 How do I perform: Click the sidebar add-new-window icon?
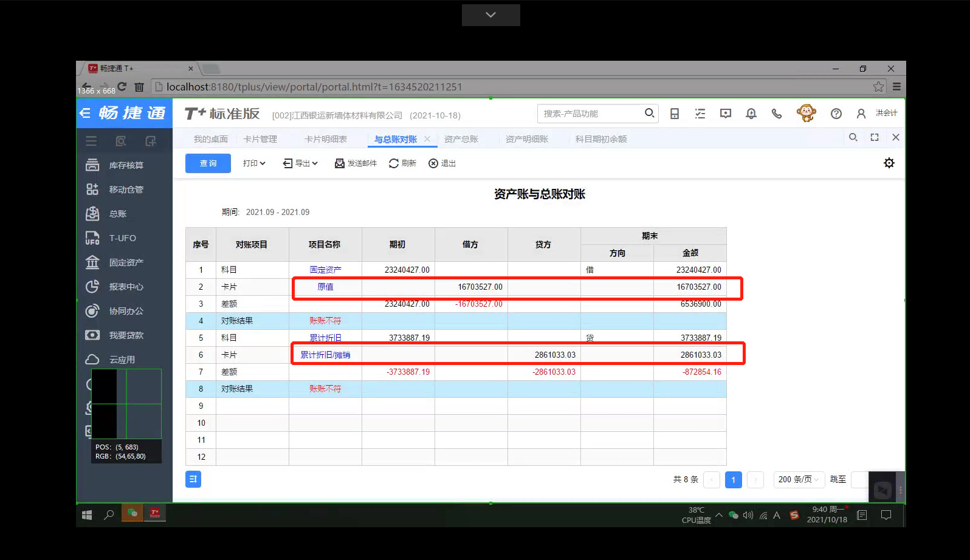[x=151, y=141]
